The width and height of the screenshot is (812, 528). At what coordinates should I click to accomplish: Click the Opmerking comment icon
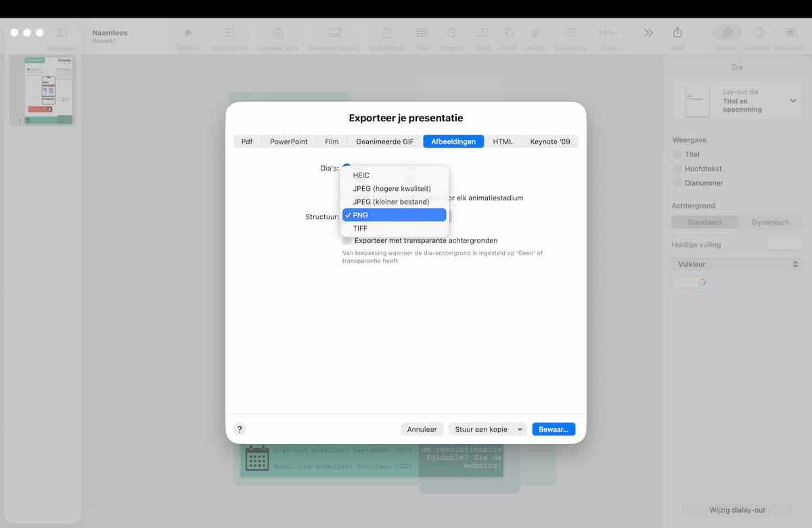point(570,32)
